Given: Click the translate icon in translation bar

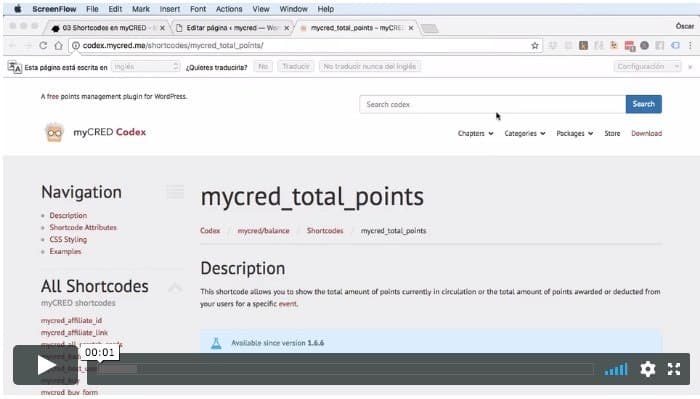Looking at the screenshot, I should point(14,67).
